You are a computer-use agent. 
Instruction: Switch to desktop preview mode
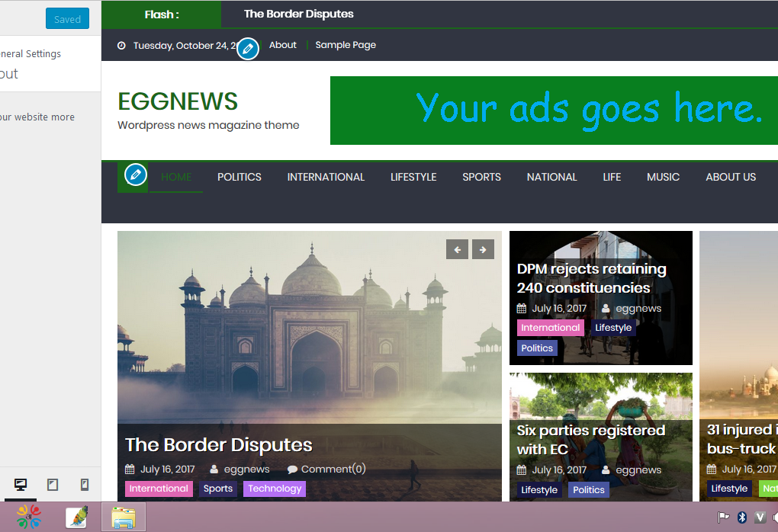pyautogui.click(x=21, y=485)
